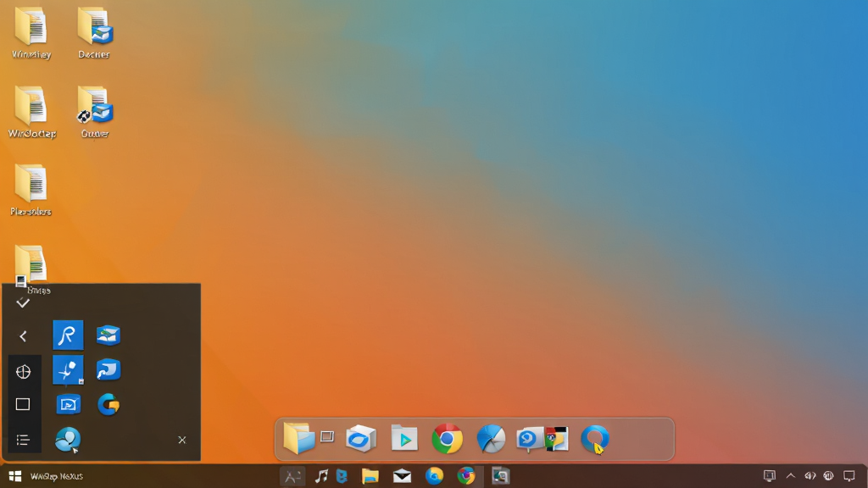Image resolution: width=868 pixels, height=488 pixels.
Task: Open the list view icon in panel sidebar
Action: coord(23,440)
